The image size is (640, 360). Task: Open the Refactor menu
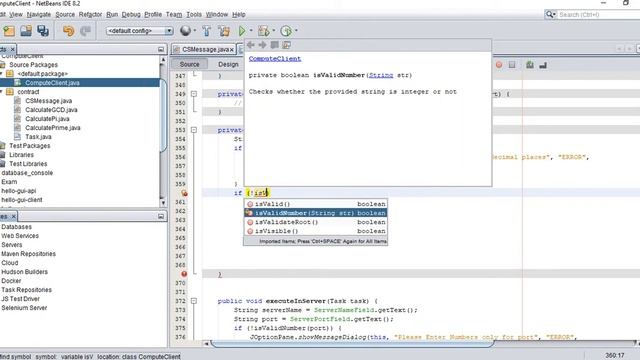[90, 14]
